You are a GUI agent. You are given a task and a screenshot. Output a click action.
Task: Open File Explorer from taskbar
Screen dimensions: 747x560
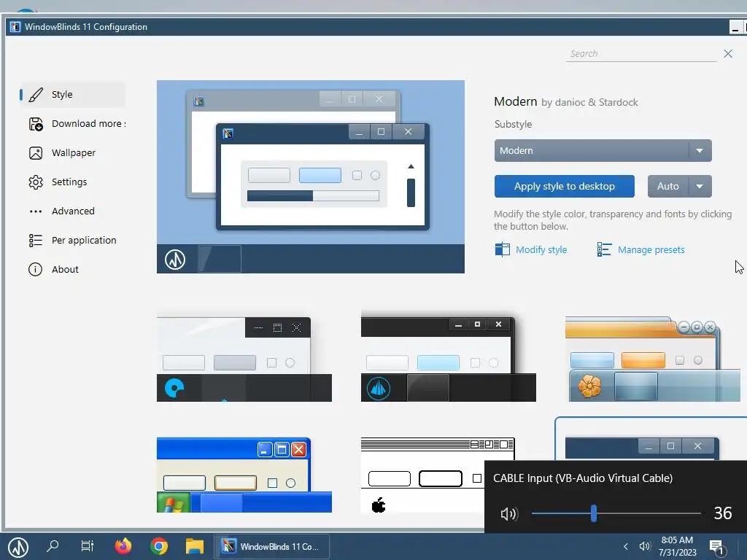194,546
